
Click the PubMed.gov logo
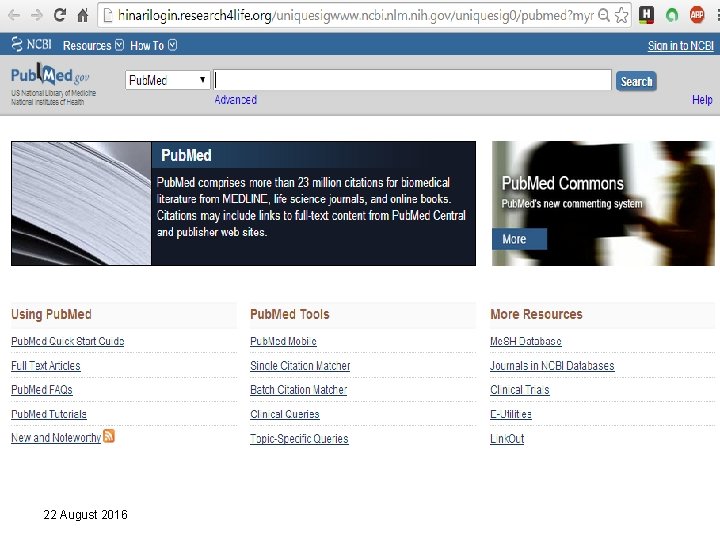pos(50,75)
